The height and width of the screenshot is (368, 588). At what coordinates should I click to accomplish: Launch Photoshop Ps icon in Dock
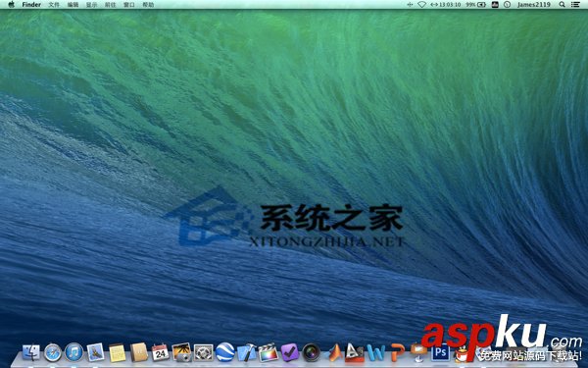(441, 352)
